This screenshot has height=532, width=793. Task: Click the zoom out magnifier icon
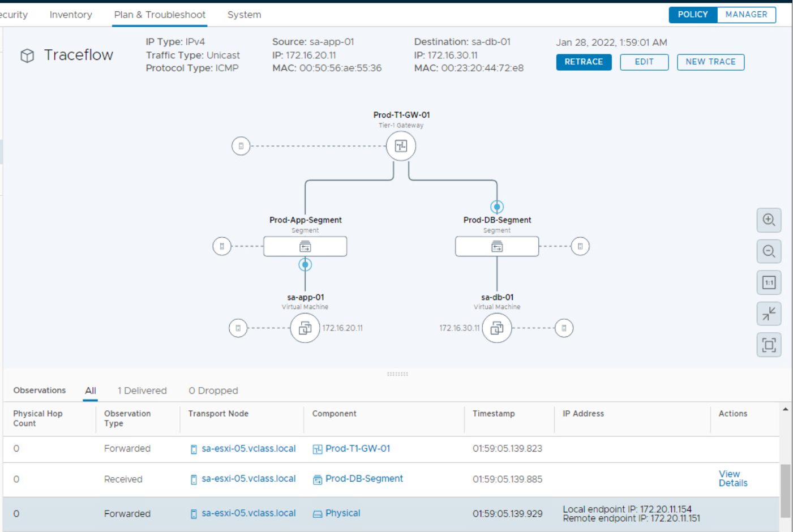pyautogui.click(x=769, y=251)
